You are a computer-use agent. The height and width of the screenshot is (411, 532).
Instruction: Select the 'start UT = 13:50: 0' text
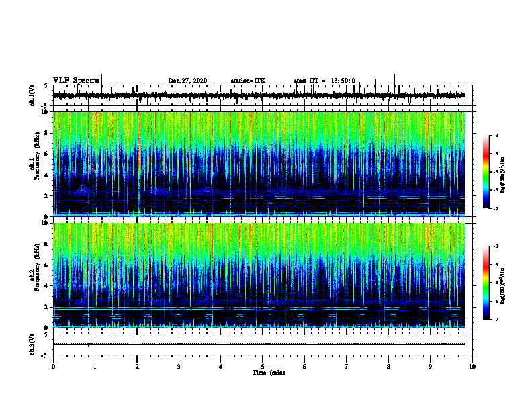(x=324, y=81)
